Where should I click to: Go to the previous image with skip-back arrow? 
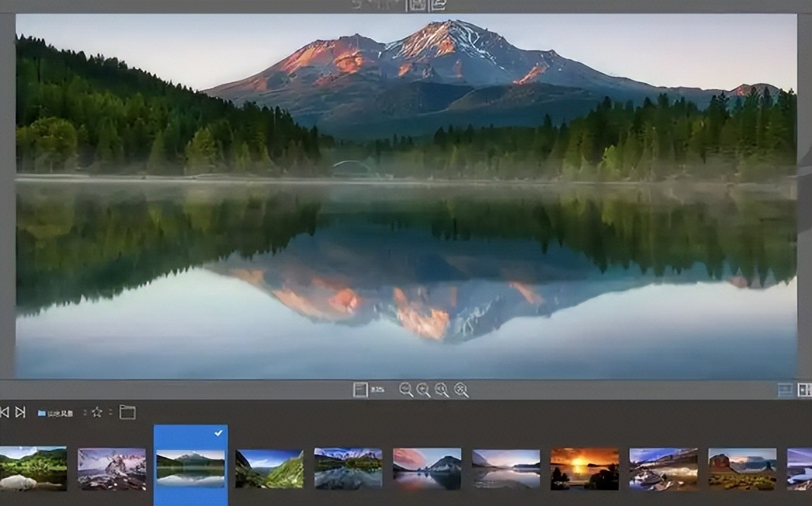[4, 413]
